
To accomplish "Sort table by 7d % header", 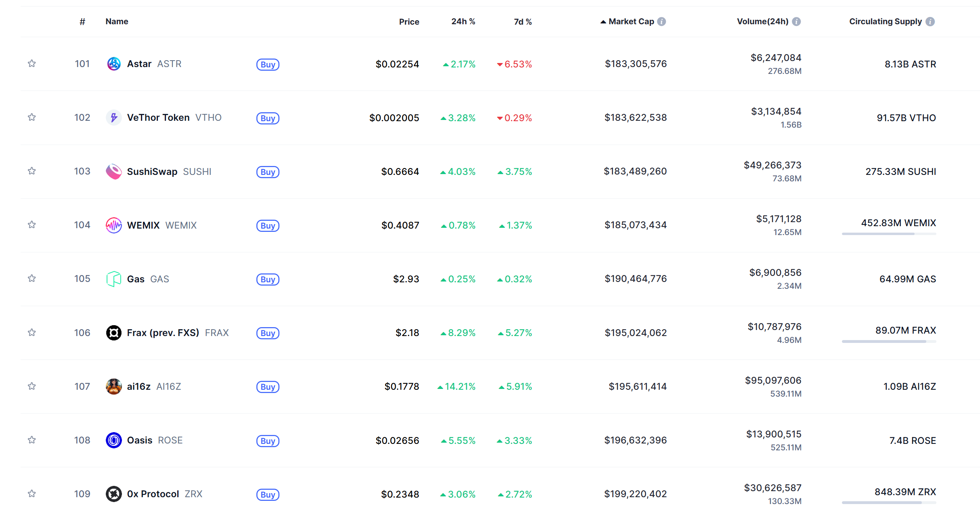I will point(523,22).
